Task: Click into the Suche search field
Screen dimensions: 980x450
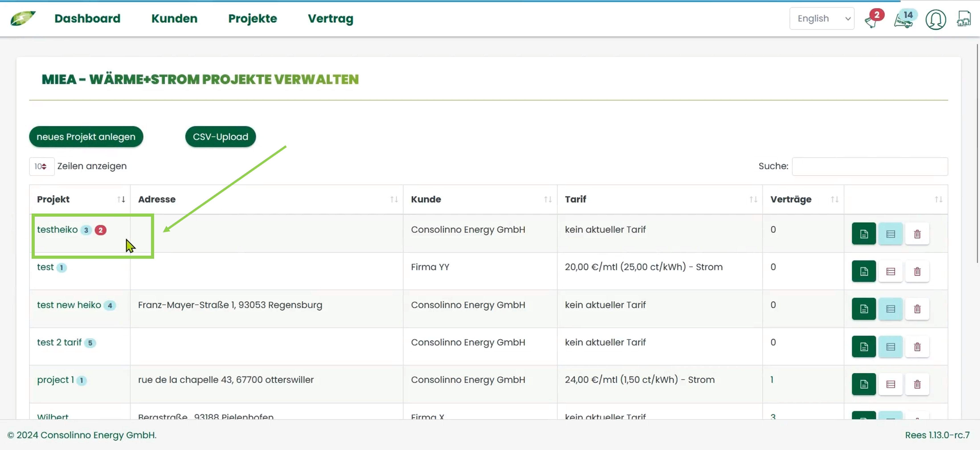Action: tap(870, 166)
